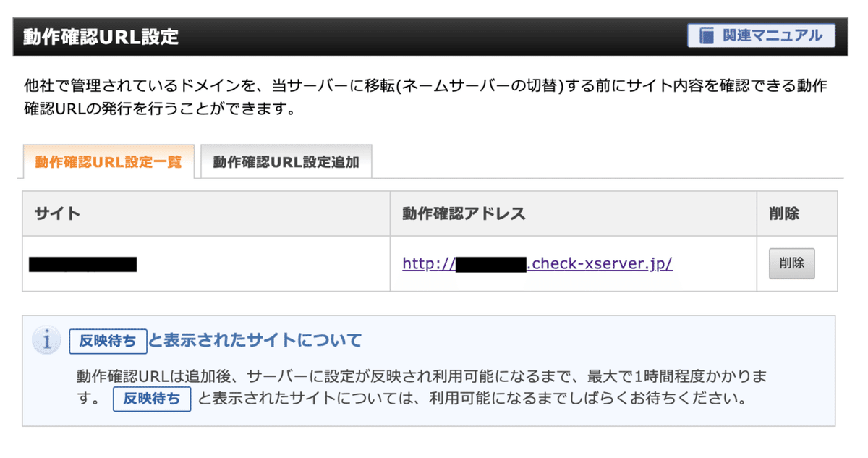Click the サイト column header
Viewport: 868px width, 458px height.
(x=57, y=213)
